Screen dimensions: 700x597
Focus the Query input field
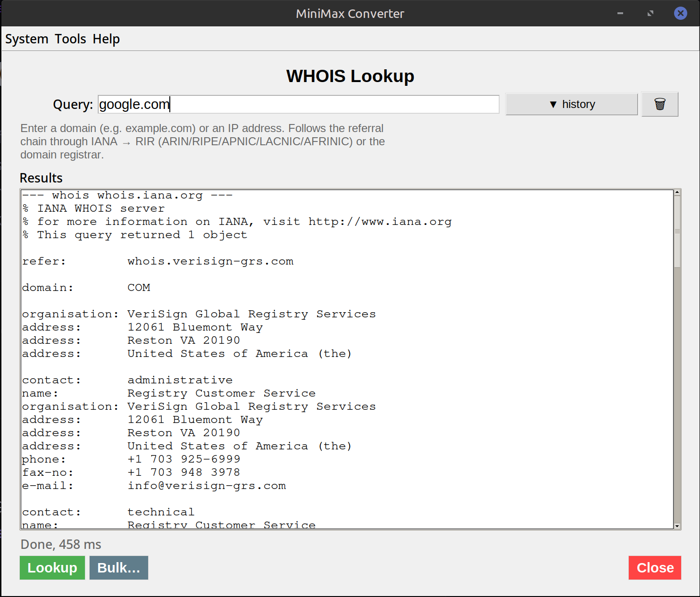click(x=299, y=104)
